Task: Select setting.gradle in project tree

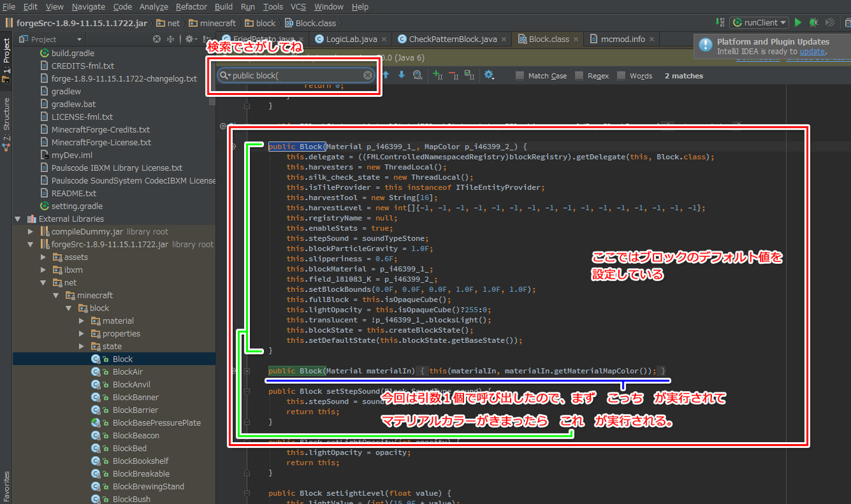Action: tap(76, 206)
